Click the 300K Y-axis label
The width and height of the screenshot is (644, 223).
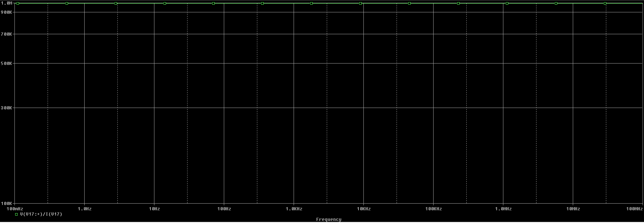(7, 108)
